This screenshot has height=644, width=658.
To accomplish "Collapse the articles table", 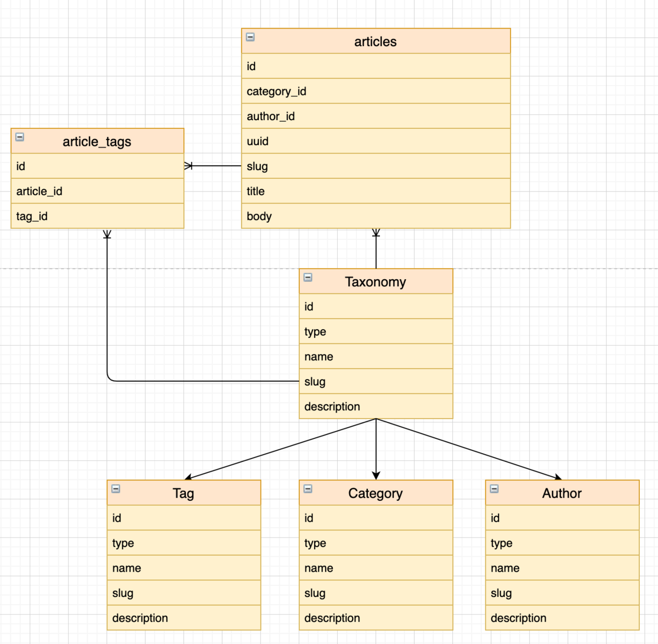I will pyautogui.click(x=250, y=37).
